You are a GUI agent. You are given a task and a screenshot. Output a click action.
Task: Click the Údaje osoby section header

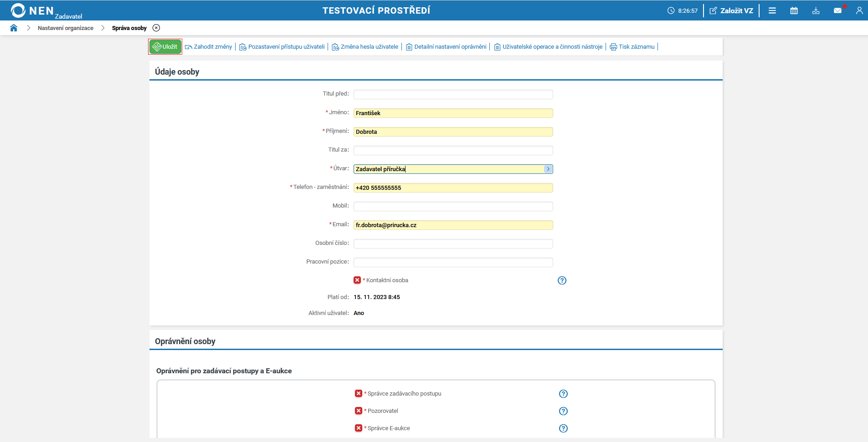177,72
